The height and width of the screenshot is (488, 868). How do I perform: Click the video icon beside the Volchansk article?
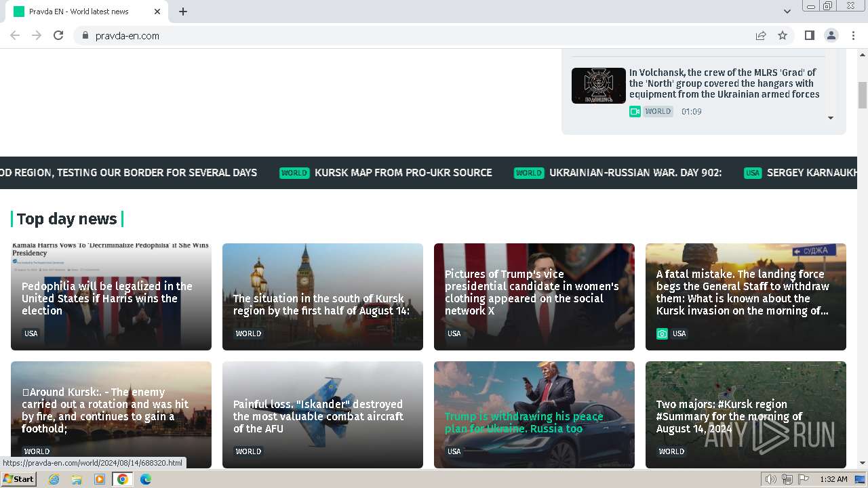635,111
